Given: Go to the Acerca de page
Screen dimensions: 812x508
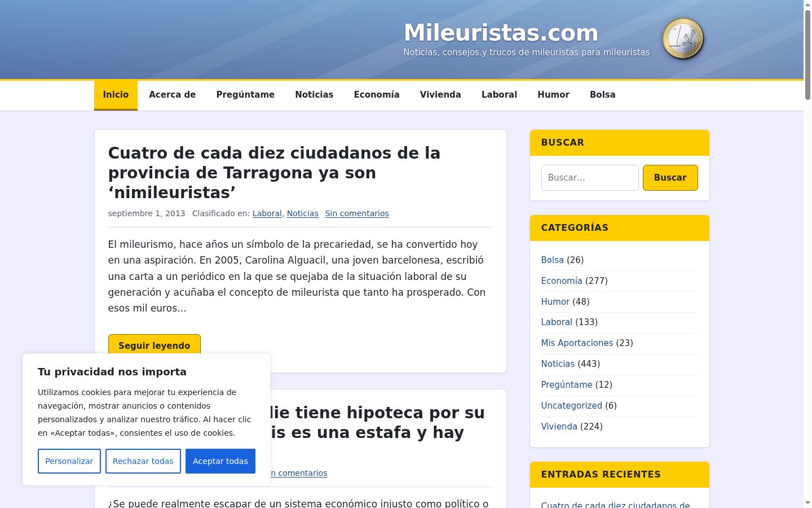Looking at the screenshot, I should pyautogui.click(x=173, y=95).
